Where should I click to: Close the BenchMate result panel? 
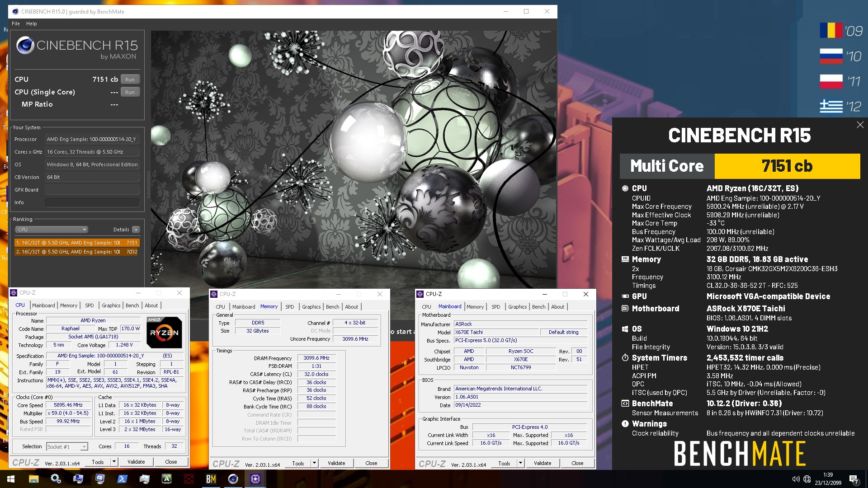click(x=860, y=125)
